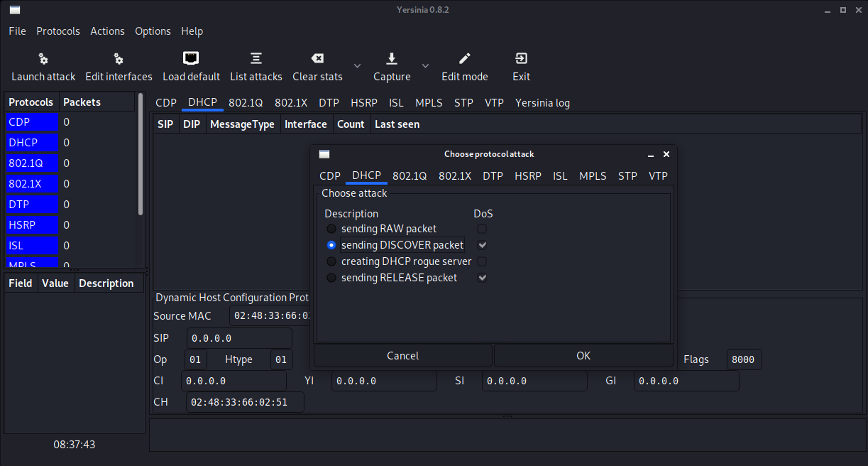Screen dimensions: 868x466
Task: Click the SIP address input field
Action: point(239,337)
